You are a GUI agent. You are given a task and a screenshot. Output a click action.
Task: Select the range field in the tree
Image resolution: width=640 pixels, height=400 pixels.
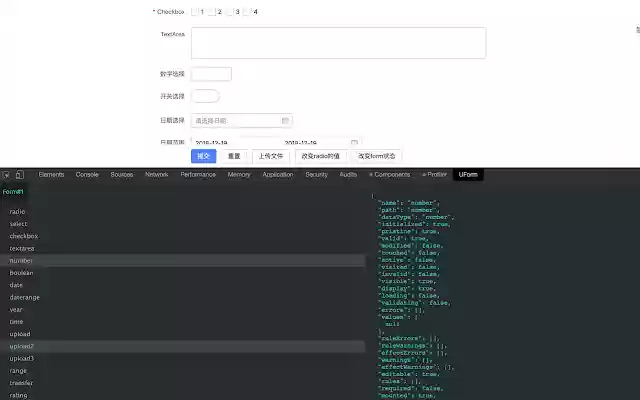point(18,371)
